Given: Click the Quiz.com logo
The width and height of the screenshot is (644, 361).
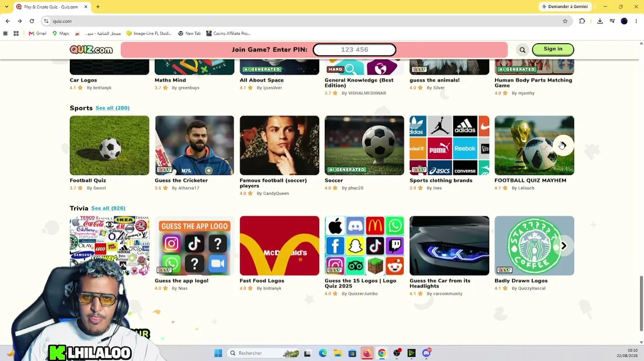Looking at the screenshot, I should click(x=91, y=50).
